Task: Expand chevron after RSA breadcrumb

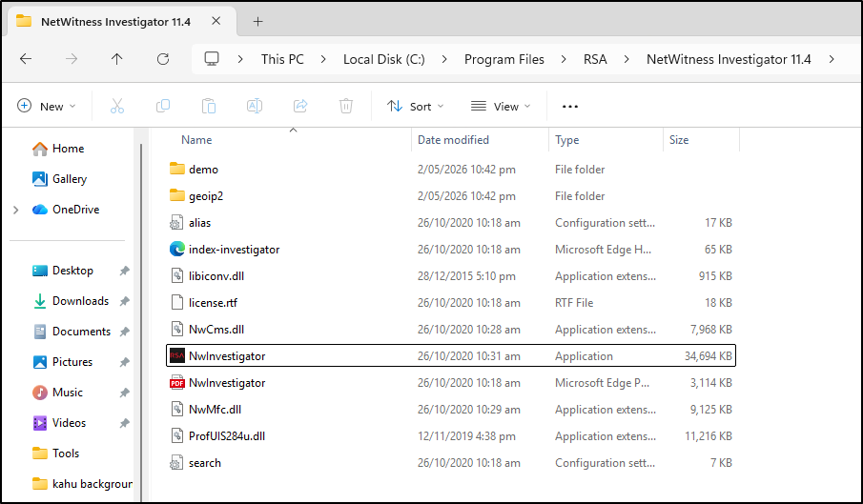Action: point(627,59)
